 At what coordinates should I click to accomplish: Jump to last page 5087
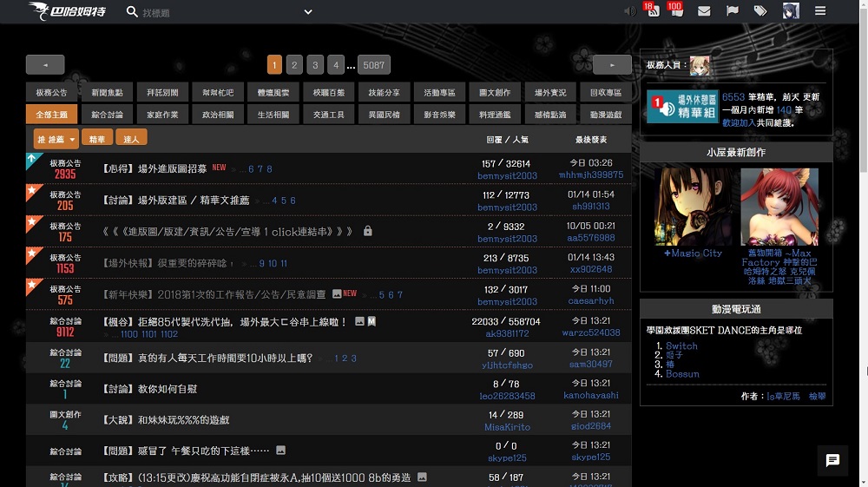pyautogui.click(x=373, y=65)
